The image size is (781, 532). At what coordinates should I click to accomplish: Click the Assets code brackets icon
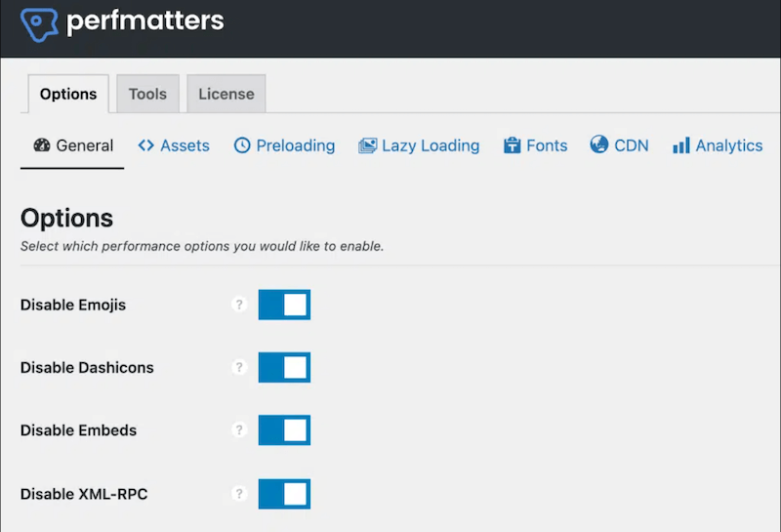(145, 144)
